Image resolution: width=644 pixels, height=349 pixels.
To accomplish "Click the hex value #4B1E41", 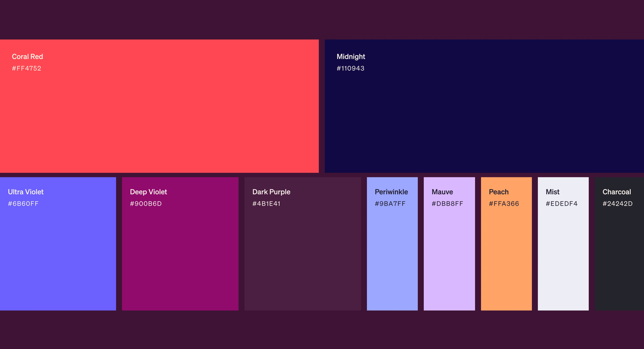I will (x=266, y=204).
